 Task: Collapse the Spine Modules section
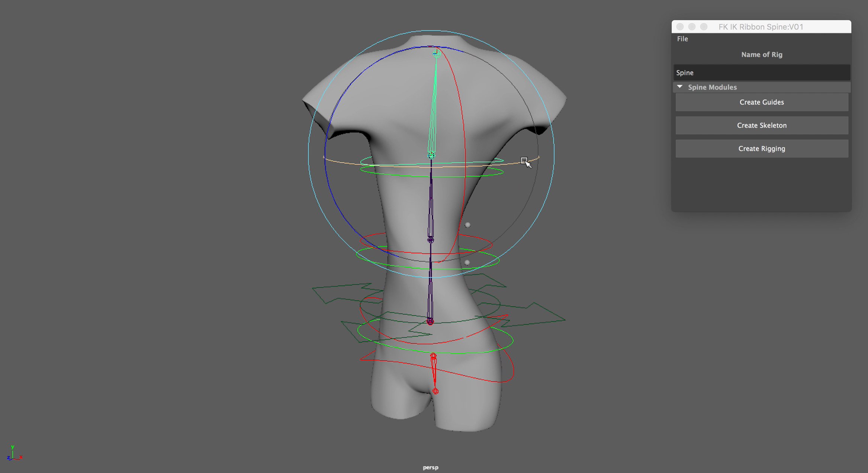680,87
